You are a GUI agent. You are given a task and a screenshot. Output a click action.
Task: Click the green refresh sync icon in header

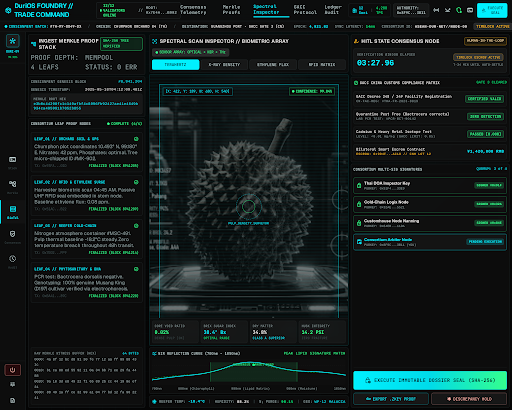click(459, 10)
